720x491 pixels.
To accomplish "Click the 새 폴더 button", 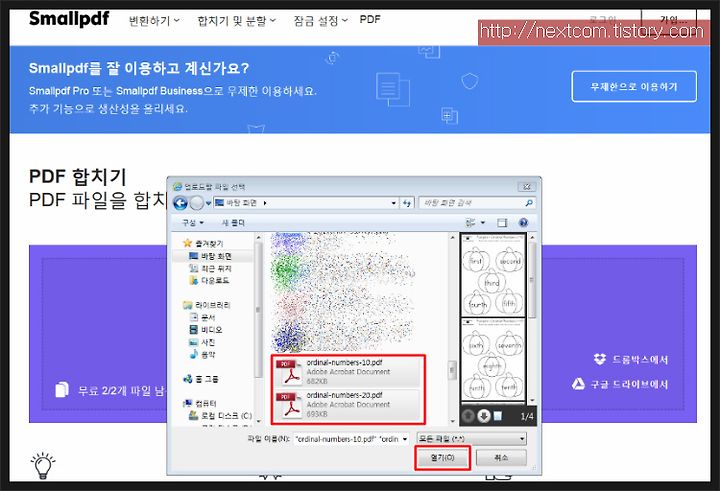I will pos(233,223).
